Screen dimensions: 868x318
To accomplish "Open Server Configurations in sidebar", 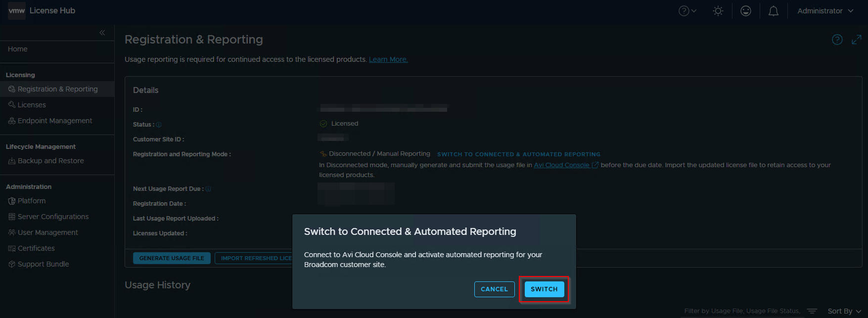I will pos(53,217).
